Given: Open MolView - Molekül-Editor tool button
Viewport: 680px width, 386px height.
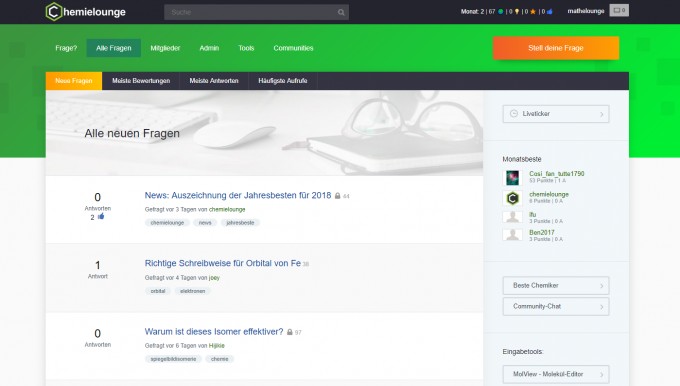Looking at the screenshot, I should tap(556, 374).
